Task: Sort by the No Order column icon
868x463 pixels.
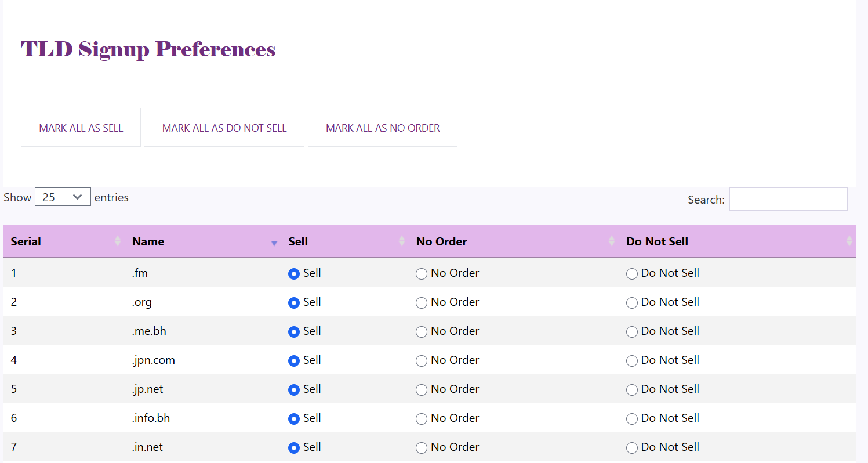Action: (x=612, y=241)
